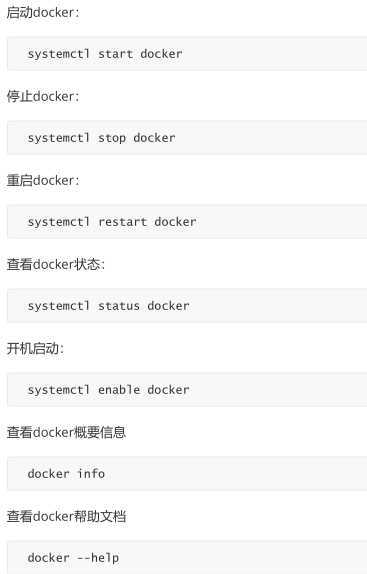Viewport: 367px width, 574px height.
Task: Click the heading '启动docker:'
Action: tap(43, 13)
